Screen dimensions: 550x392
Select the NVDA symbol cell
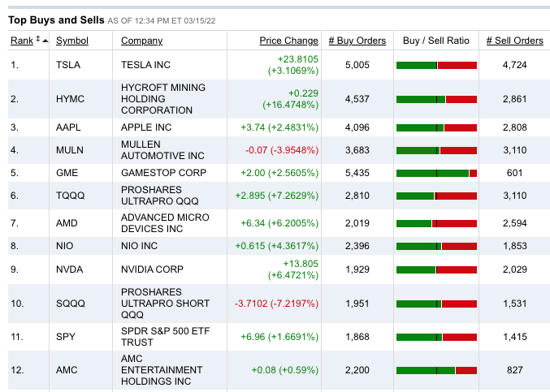(69, 269)
